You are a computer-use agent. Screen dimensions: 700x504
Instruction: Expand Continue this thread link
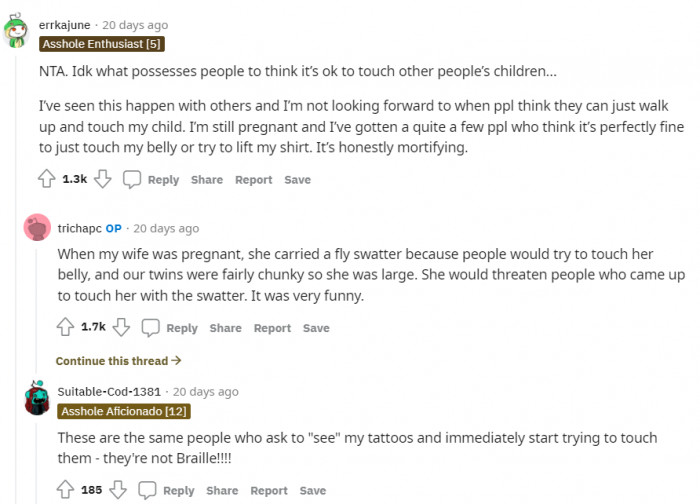click(x=118, y=361)
